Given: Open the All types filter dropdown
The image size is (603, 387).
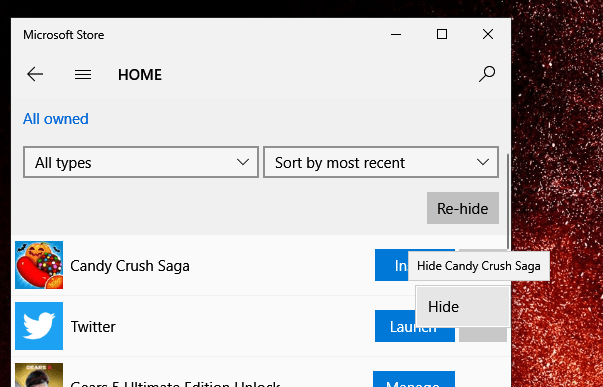Looking at the screenshot, I should tap(141, 162).
